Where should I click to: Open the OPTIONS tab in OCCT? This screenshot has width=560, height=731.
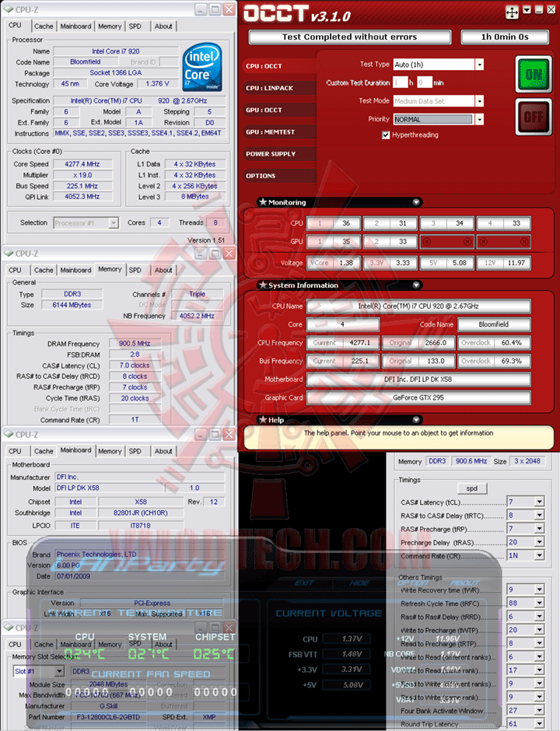(278, 176)
